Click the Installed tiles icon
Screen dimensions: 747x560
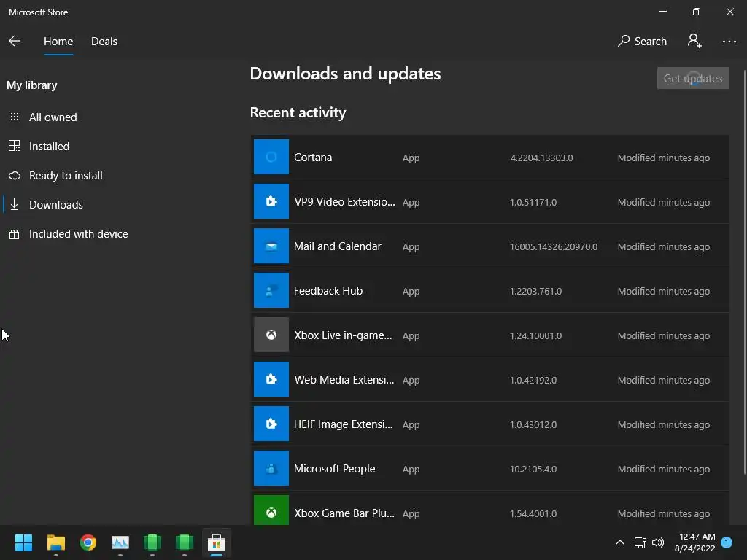click(x=15, y=146)
